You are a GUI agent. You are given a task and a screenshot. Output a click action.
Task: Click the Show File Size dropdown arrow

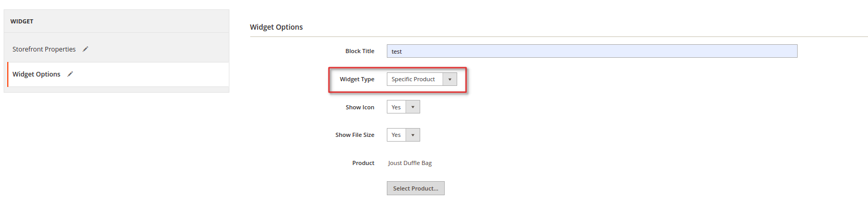tap(413, 135)
